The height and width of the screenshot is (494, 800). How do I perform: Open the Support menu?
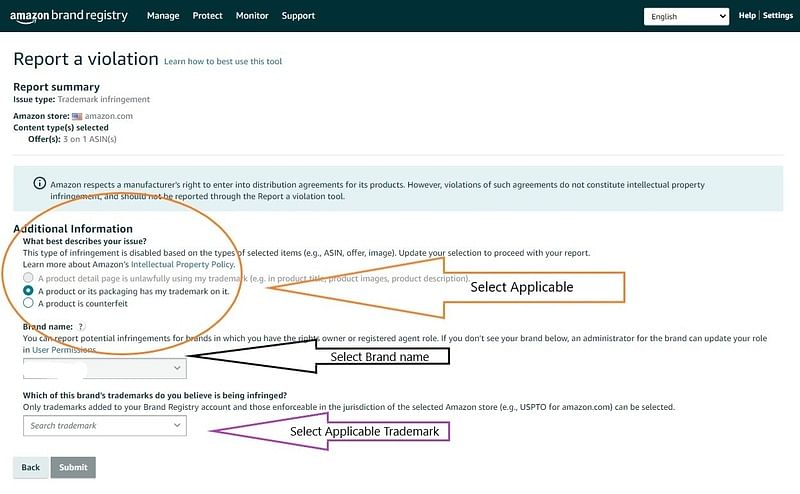click(298, 16)
